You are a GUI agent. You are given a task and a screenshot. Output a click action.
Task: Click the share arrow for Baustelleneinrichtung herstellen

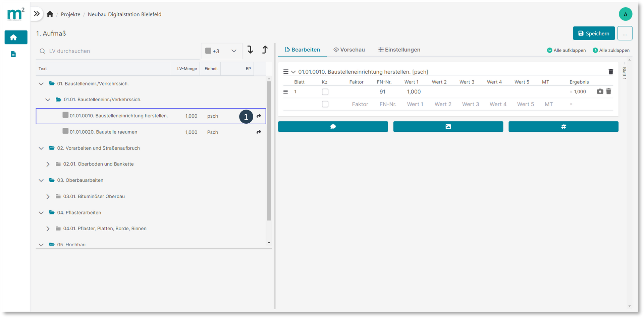pos(259,116)
